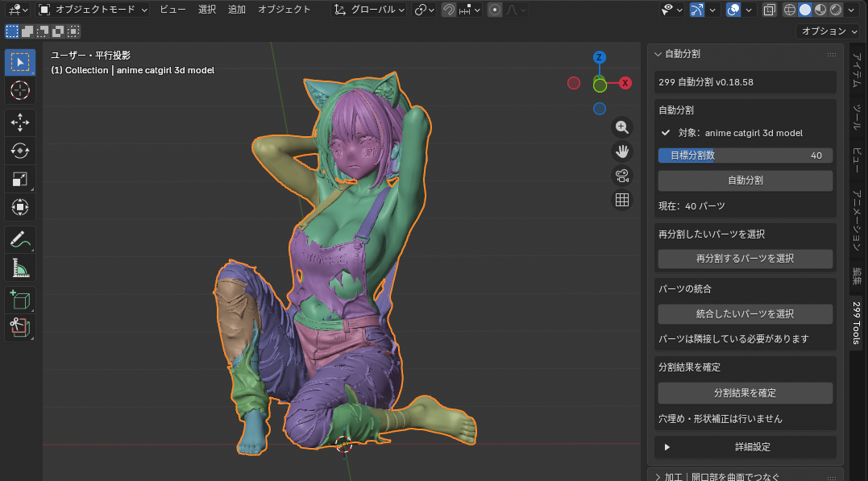
Task: Toggle camera view icon in viewport
Action: tap(621, 176)
